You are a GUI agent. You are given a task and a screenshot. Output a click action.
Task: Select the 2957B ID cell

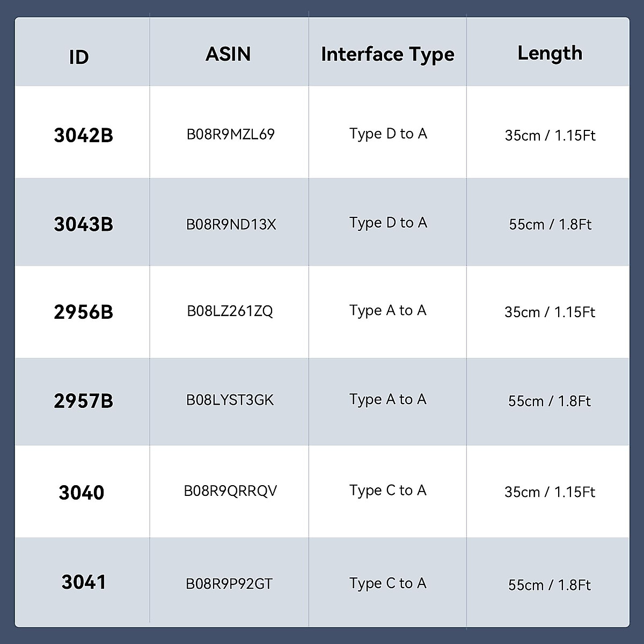pyautogui.click(x=83, y=401)
